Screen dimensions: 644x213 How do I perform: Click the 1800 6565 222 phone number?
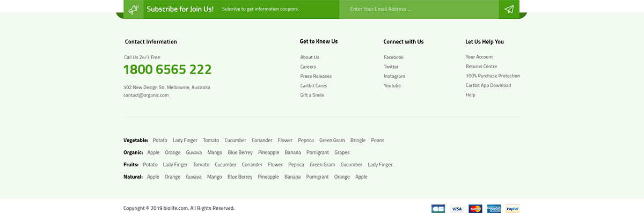click(167, 70)
